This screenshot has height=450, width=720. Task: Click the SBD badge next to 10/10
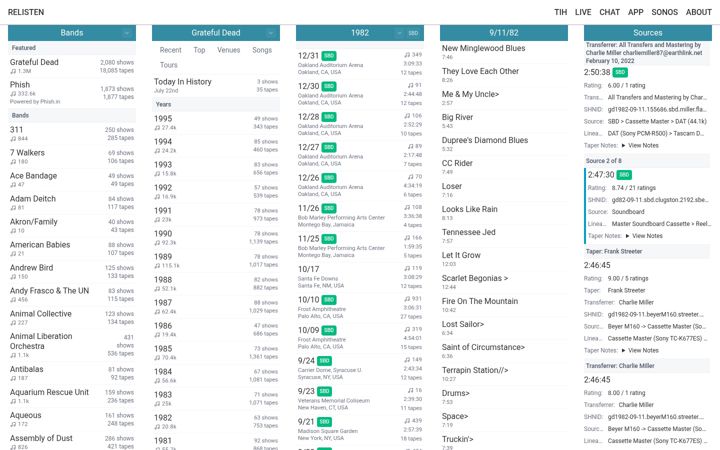click(x=329, y=300)
